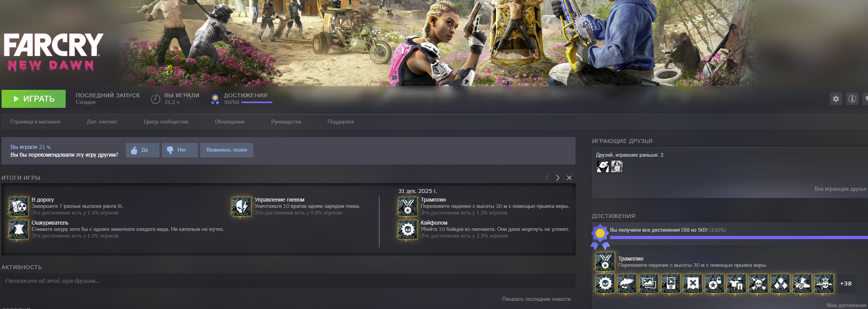Click the green ИГРАТЬ play button

coord(34,99)
